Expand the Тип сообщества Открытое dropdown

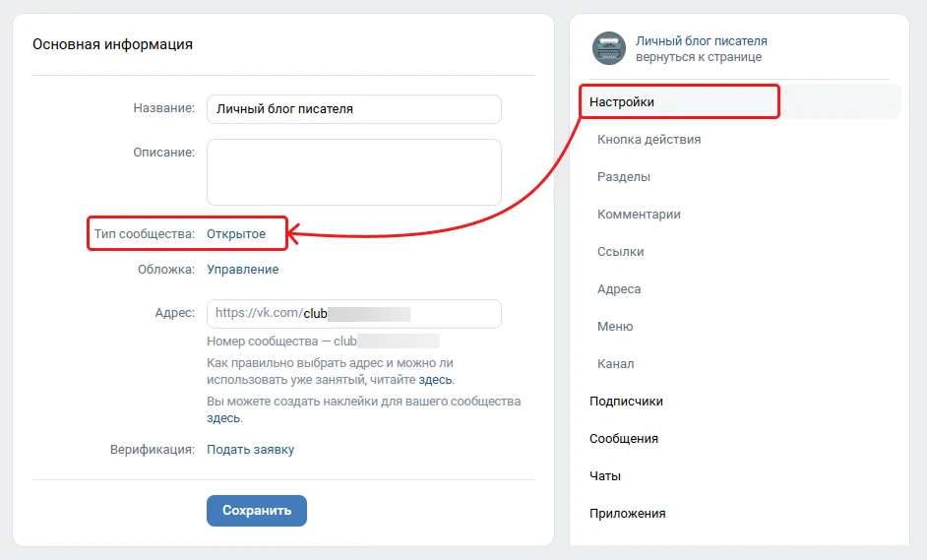(x=236, y=234)
